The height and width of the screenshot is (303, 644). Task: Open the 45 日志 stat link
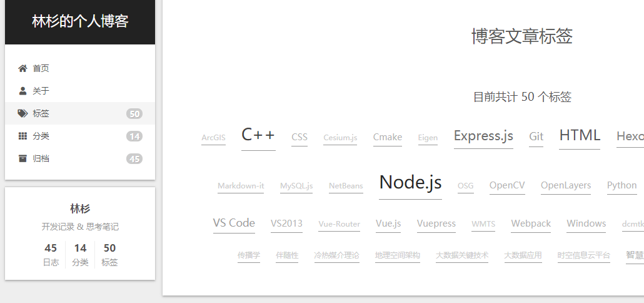coord(51,255)
